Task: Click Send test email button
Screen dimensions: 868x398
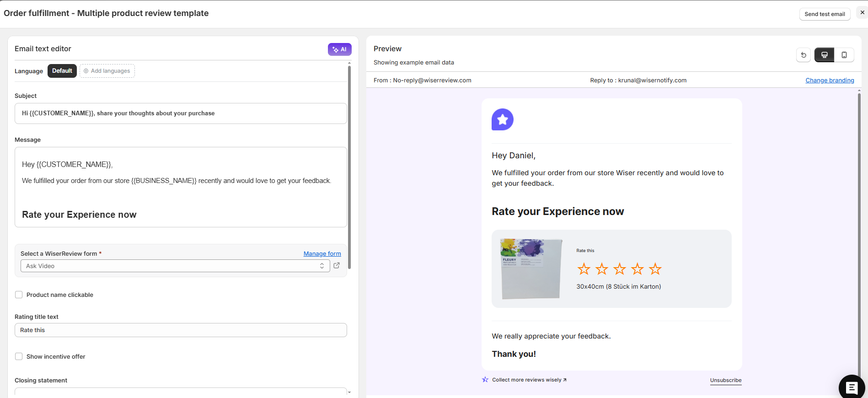Action: coord(825,14)
